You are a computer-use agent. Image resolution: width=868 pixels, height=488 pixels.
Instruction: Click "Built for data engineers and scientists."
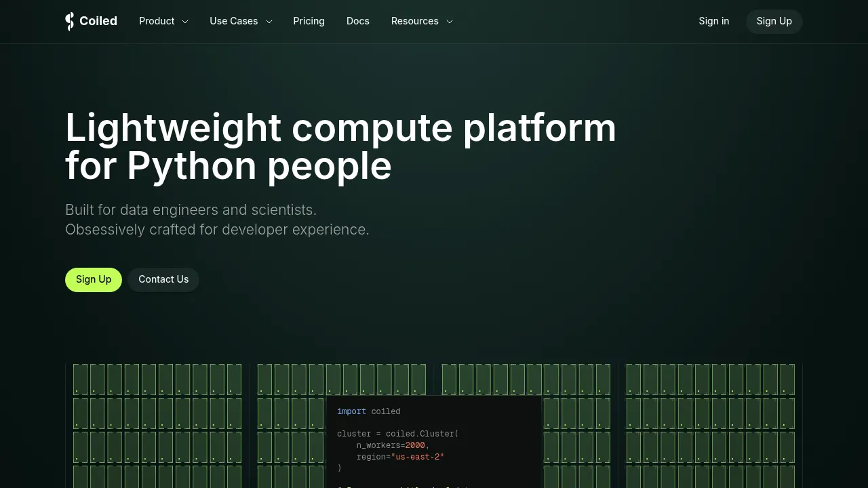point(191,209)
